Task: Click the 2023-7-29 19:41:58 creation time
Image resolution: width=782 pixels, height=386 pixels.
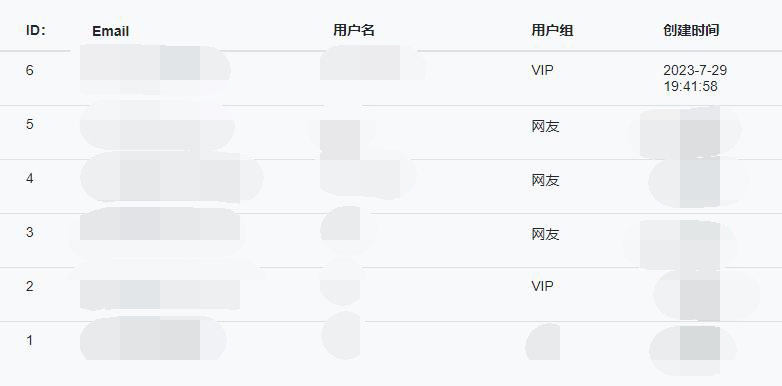Action: click(695, 78)
